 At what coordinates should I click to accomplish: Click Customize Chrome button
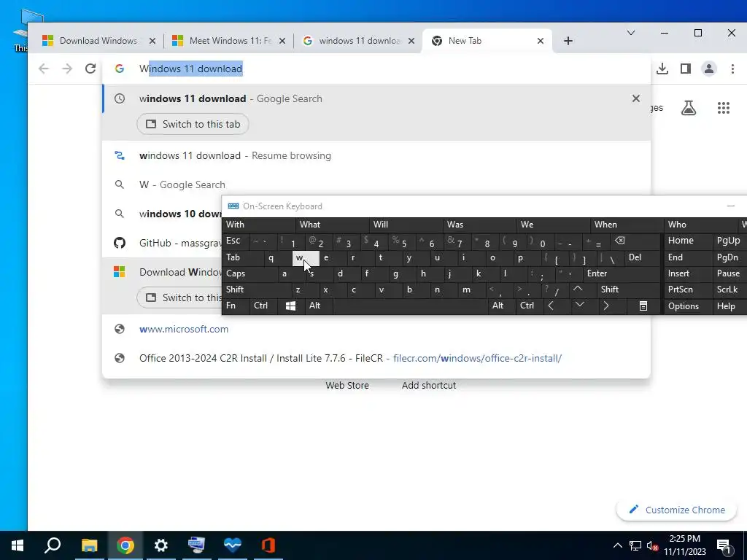[676, 510]
